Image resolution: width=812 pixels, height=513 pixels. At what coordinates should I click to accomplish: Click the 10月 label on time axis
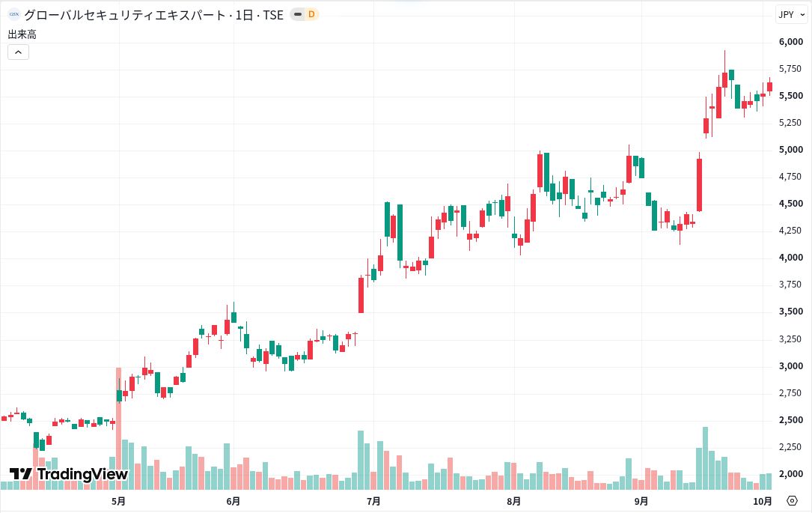point(763,501)
